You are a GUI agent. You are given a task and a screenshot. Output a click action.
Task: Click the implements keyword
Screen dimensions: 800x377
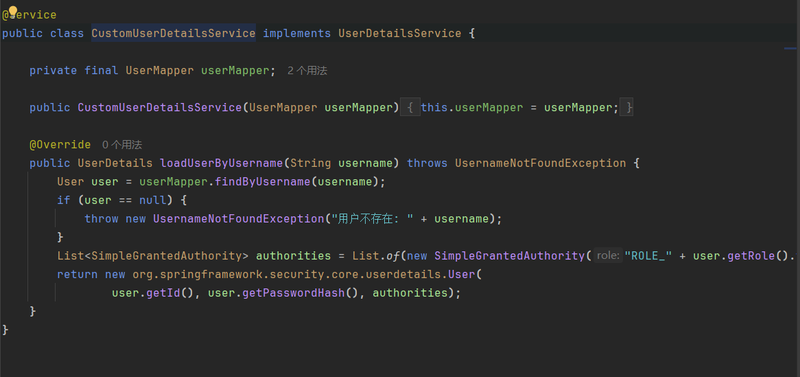tap(297, 34)
